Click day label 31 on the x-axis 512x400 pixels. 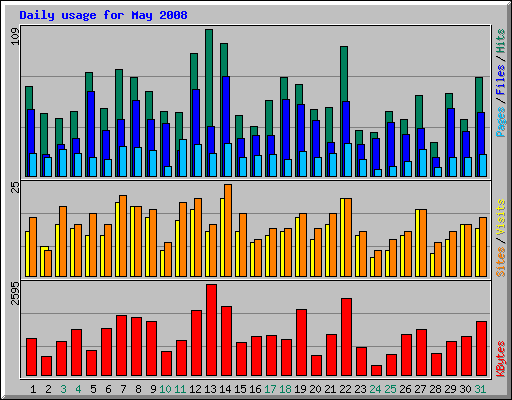tap(480, 389)
